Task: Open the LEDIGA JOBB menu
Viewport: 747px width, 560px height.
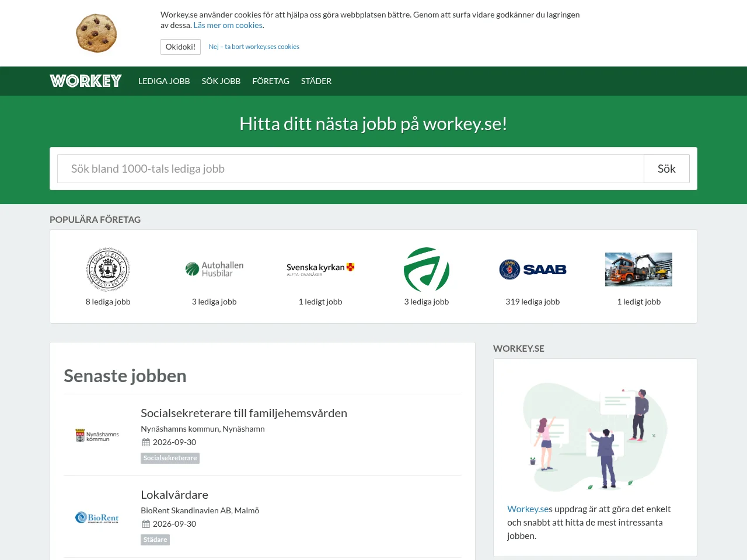Action: [164, 81]
